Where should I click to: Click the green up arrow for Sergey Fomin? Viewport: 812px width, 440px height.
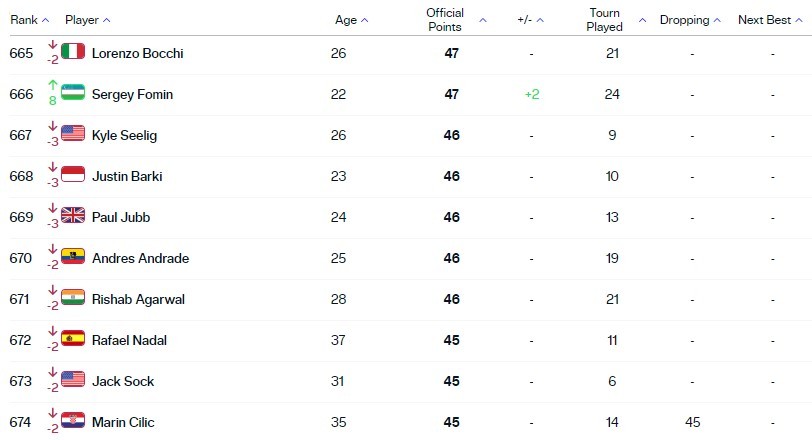coord(52,85)
